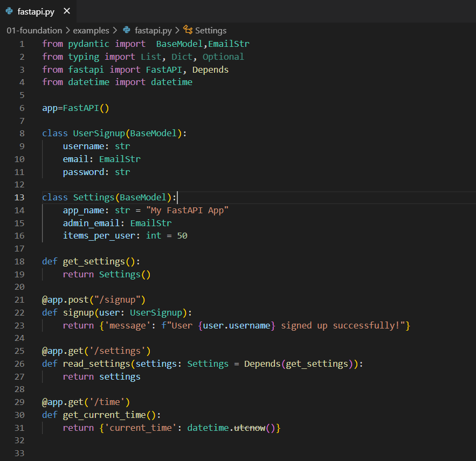Click the struck-through utcnow call

250,428
